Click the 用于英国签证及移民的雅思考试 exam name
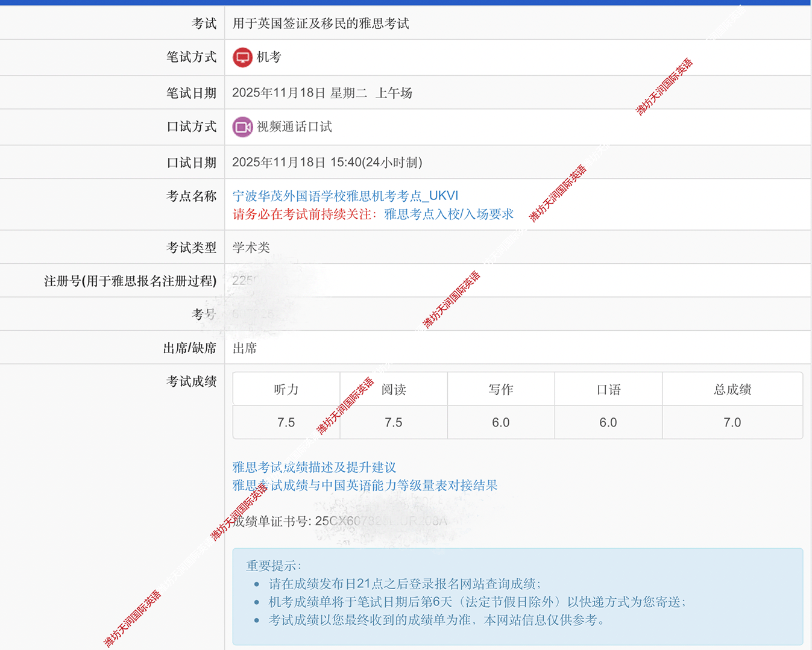Viewport: 812px width, 650px height. point(320,23)
